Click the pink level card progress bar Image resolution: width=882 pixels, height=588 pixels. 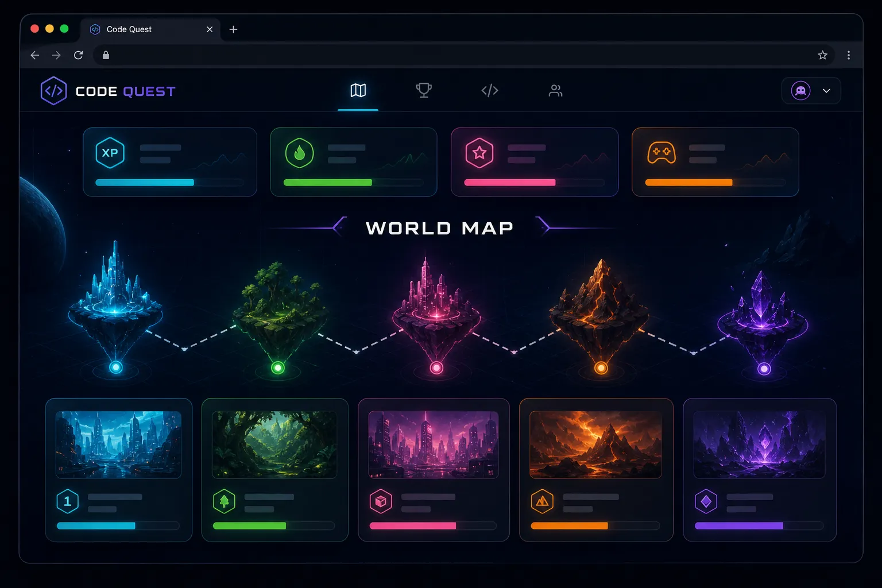pyautogui.click(x=433, y=525)
